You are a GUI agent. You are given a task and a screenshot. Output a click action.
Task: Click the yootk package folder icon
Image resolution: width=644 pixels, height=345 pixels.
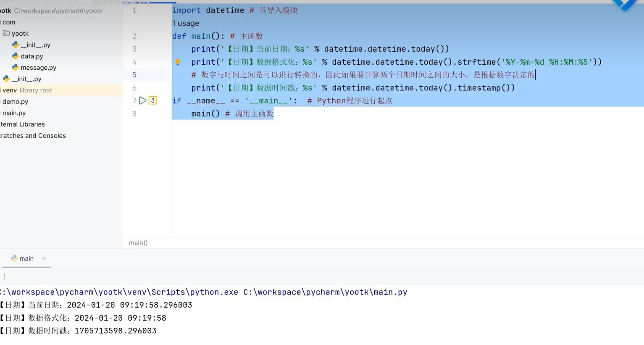(x=6, y=33)
